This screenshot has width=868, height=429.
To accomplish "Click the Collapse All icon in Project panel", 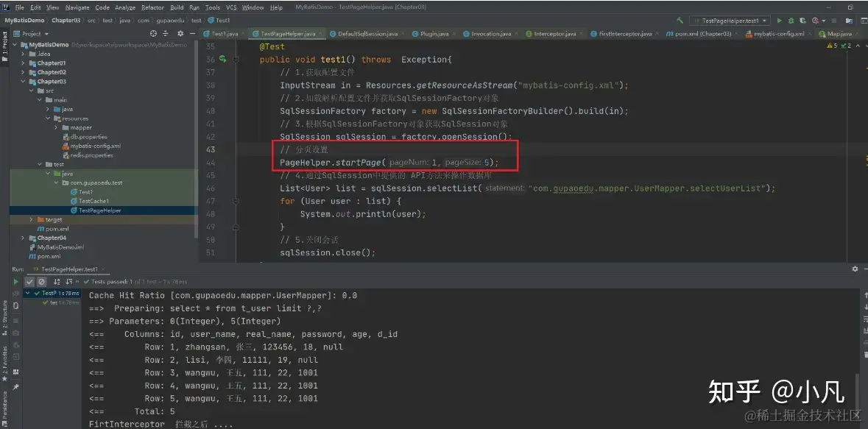I will [165, 34].
